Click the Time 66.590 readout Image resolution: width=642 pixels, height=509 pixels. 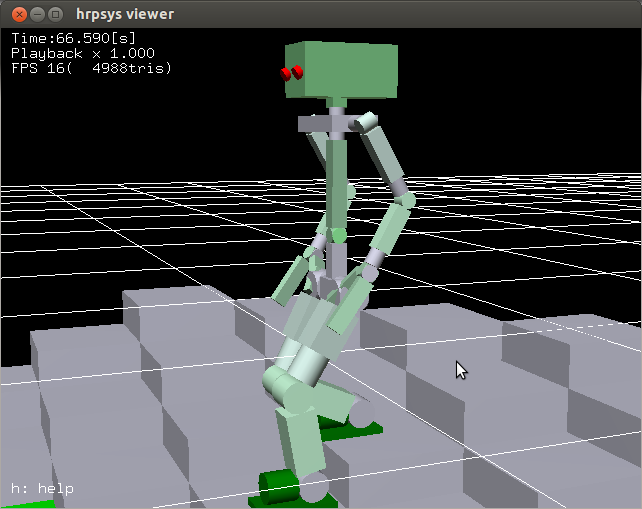[73, 38]
